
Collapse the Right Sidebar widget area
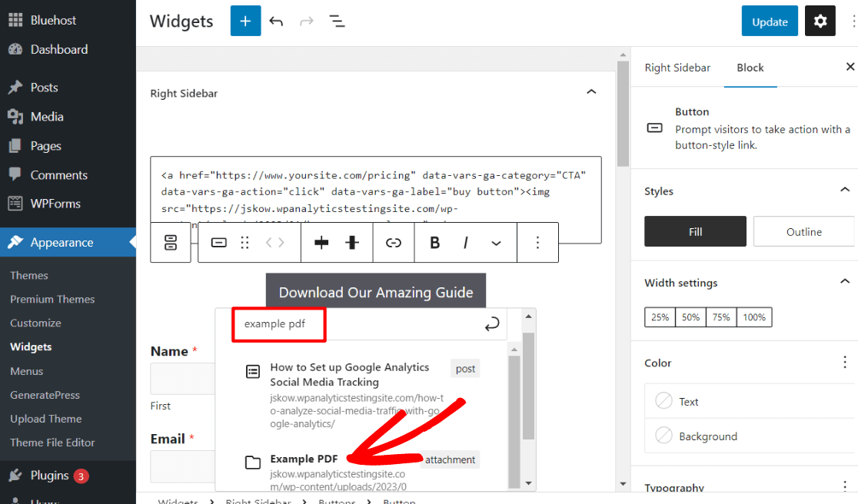point(591,91)
